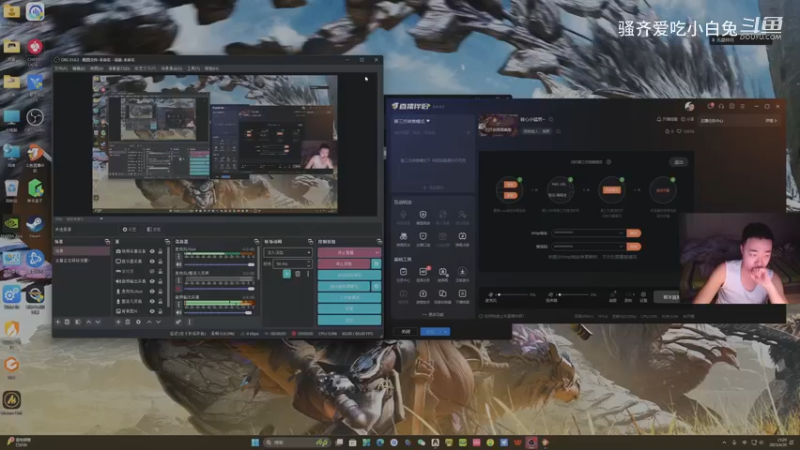The image size is (800, 450).
Task: Open Douyu streaming mode dropdown 第三方推流模式
Action: 412,121
